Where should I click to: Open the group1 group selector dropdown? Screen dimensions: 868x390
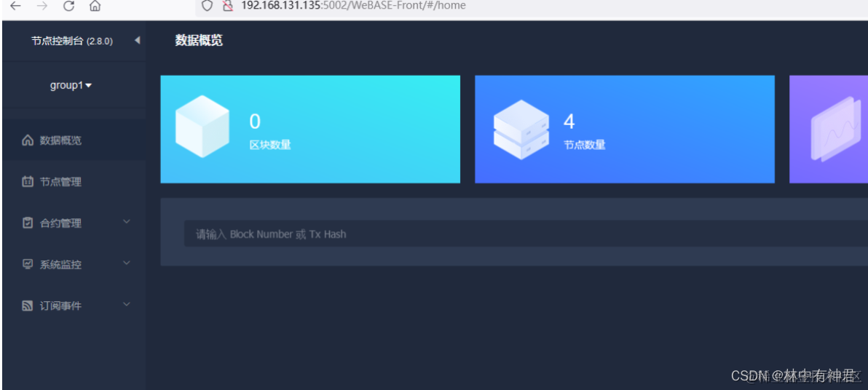coord(71,85)
